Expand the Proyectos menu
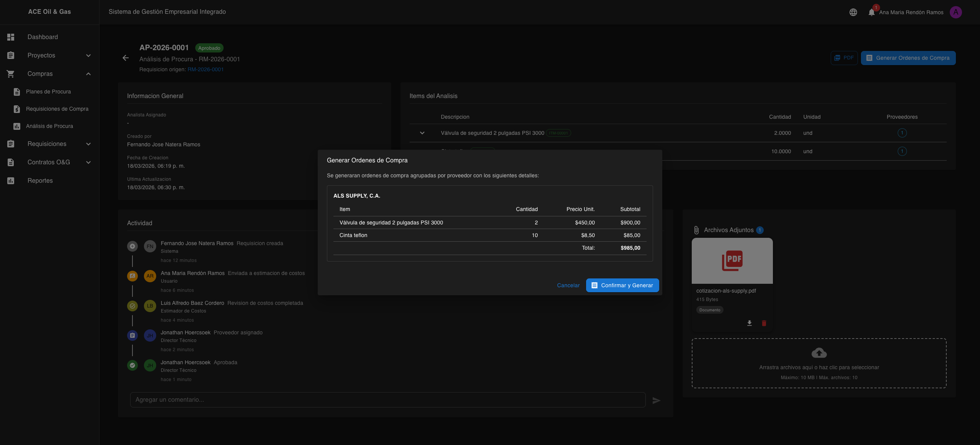980x445 pixels. point(88,56)
